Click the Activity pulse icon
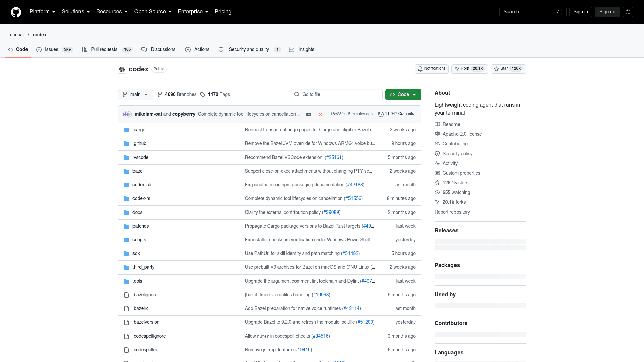 tap(437, 163)
